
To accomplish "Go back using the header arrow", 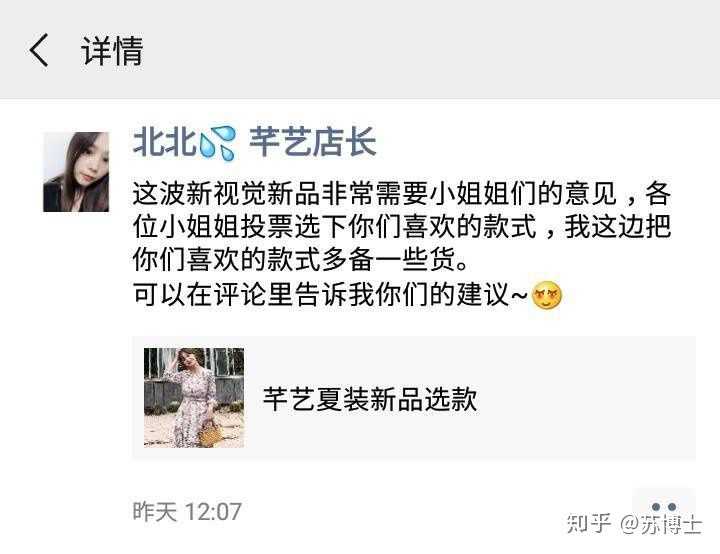I will coord(39,51).
